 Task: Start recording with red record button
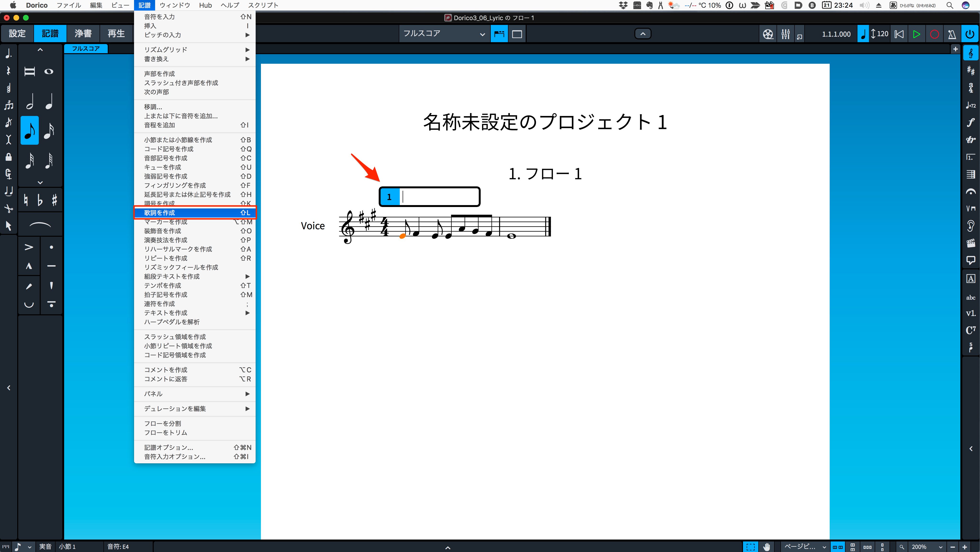pyautogui.click(x=934, y=34)
